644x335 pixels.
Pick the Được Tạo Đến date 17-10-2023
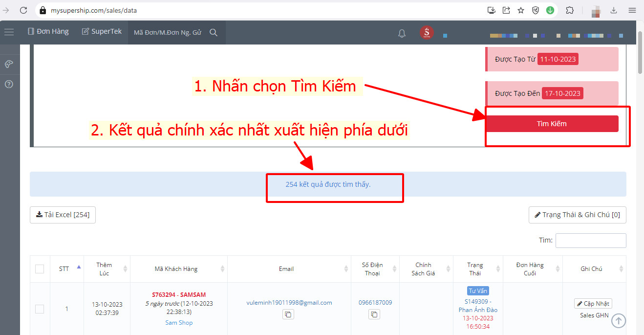click(x=562, y=93)
